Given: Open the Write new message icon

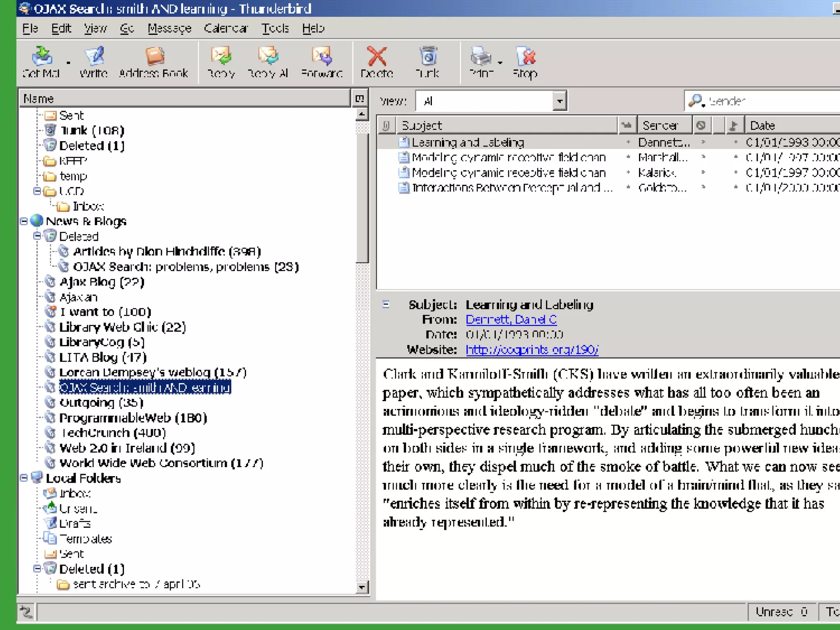Looking at the screenshot, I should click(x=94, y=57).
